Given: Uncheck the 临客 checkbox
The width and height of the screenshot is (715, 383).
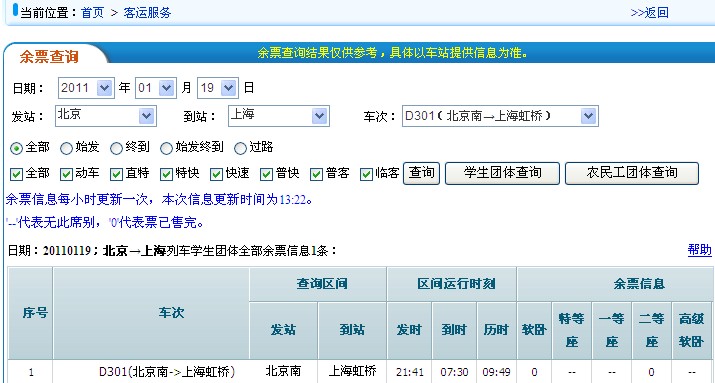Looking at the screenshot, I should tap(366, 174).
